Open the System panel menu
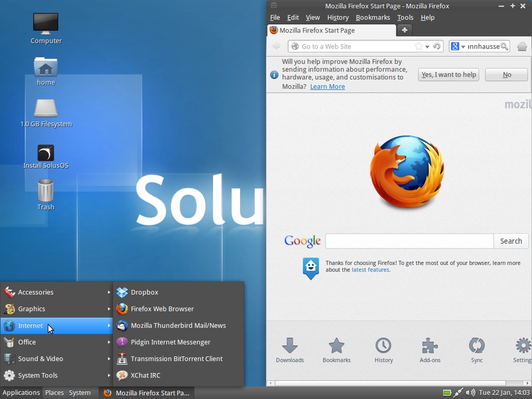The width and height of the screenshot is (532, 399). pyautogui.click(x=79, y=393)
